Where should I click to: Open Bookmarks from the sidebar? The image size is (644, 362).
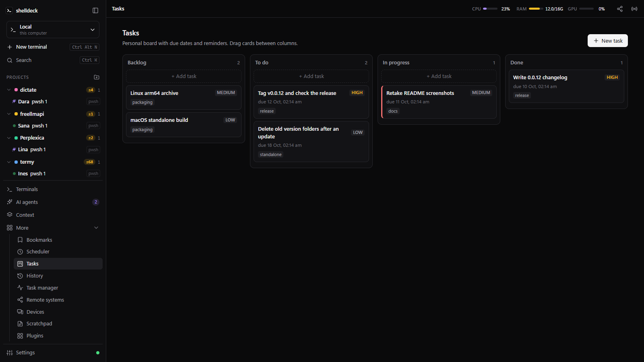click(x=58, y=240)
